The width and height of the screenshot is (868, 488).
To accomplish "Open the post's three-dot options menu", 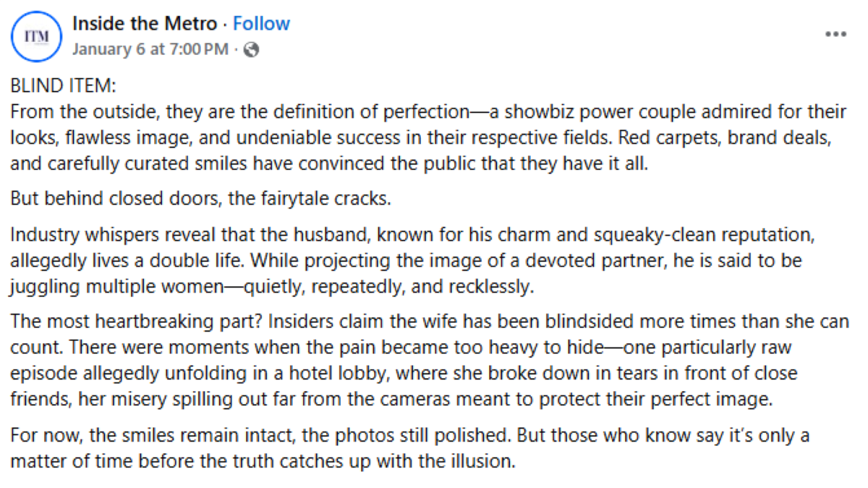I will click(x=835, y=34).
